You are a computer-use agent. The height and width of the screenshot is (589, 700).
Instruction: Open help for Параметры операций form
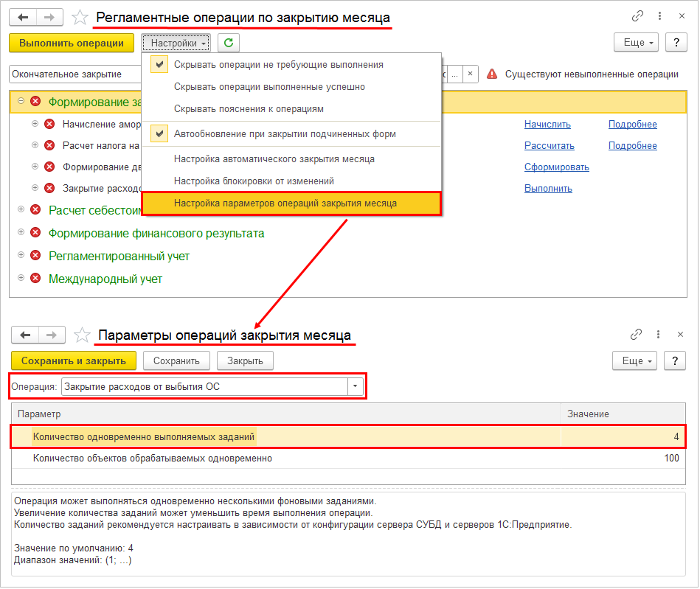click(675, 360)
